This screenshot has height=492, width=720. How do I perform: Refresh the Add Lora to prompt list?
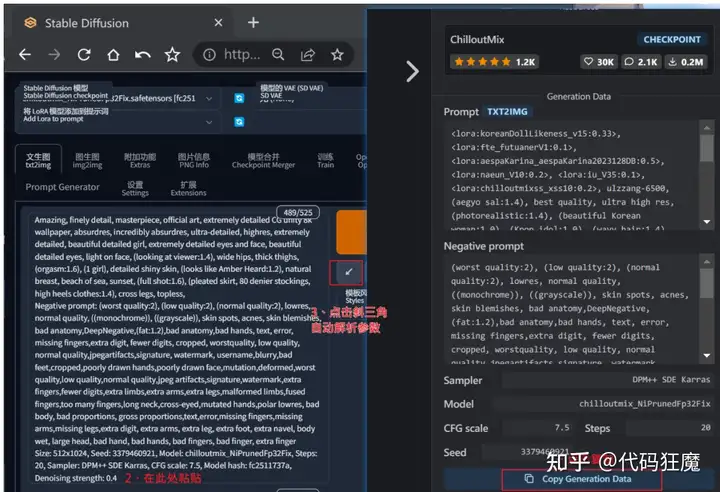(239, 122)
